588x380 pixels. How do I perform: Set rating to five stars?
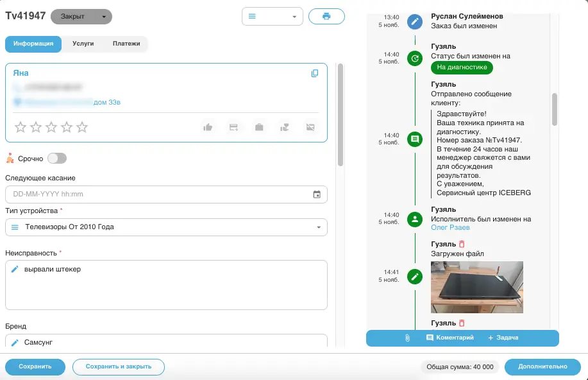(82, 127)
